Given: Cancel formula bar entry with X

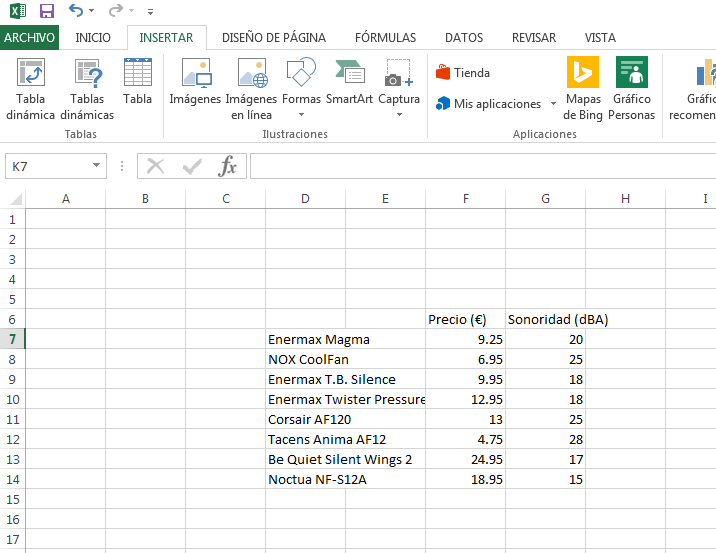Looking at the screenshot, I should (x=155, y=166).
